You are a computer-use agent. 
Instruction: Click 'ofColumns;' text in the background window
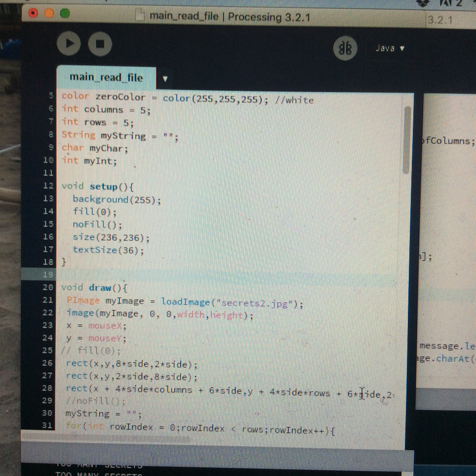click(x=448, y=141)
